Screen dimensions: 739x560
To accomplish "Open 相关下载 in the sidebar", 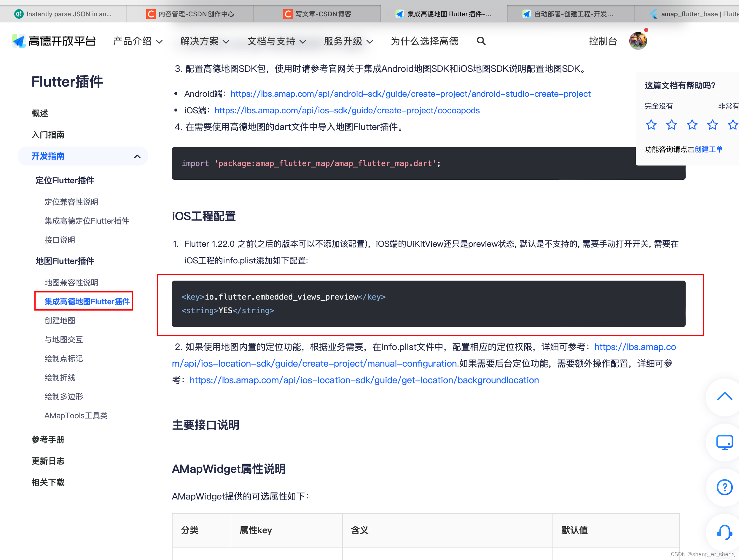I will pos(48,483).
